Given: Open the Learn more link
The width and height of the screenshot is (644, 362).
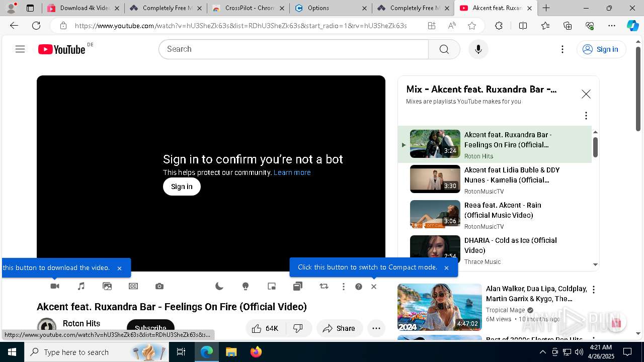Looking at the screenshot, I should 292,172.
